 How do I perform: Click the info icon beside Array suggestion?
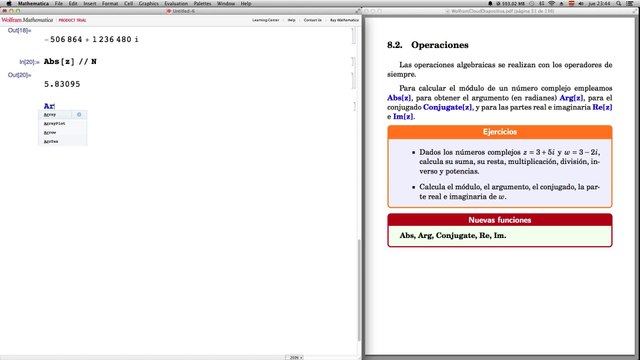79,115
